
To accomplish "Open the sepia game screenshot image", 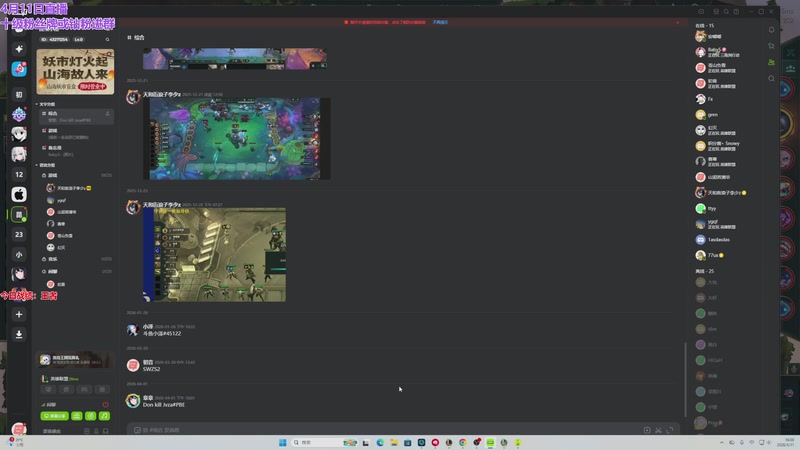I will pos(214,255).
